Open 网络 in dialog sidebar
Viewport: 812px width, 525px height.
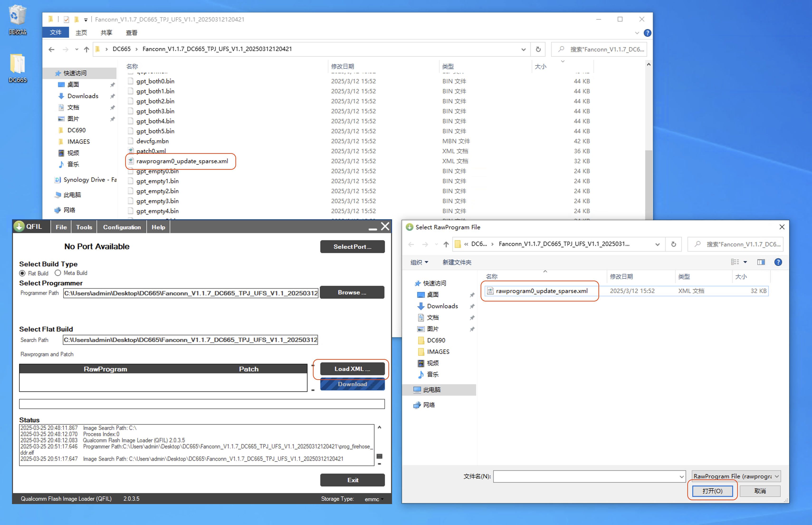click(x=429, y=405)
